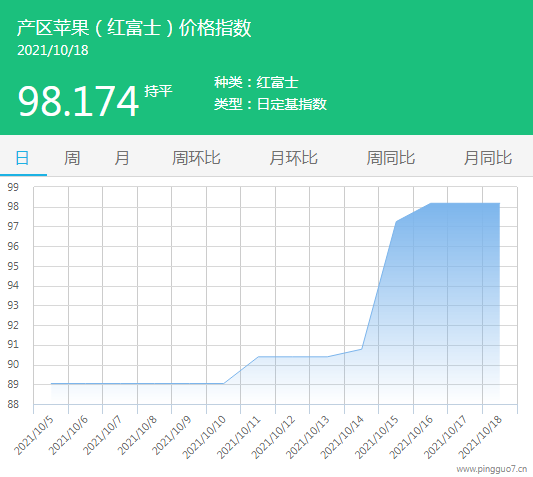This screenshot has height=477, width=533.
Task: Click the 类型：日定基指数 label
Action: pyautogui.click(x=271, y=104)
